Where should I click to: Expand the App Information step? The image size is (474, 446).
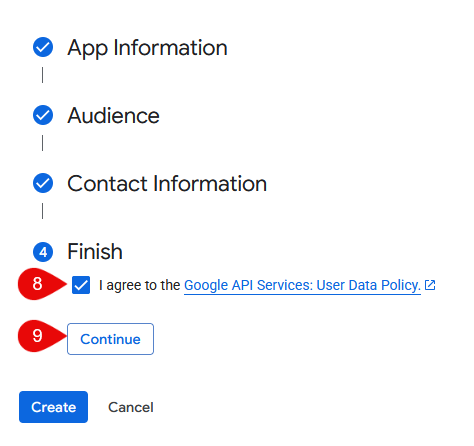147,48
